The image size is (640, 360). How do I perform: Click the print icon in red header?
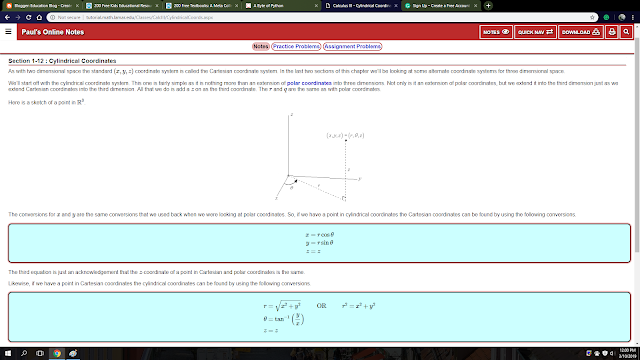click(611, 32)
